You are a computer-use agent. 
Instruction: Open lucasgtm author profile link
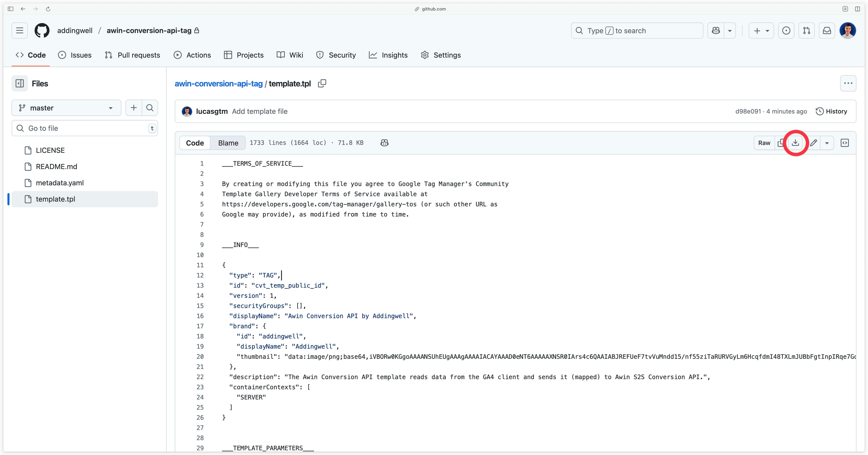click(212, 111)
